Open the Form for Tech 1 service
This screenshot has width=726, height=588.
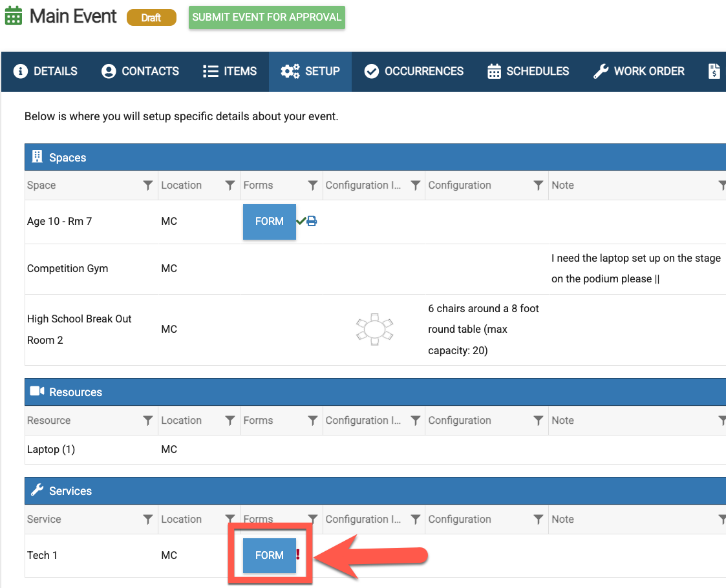click(269, 555)
